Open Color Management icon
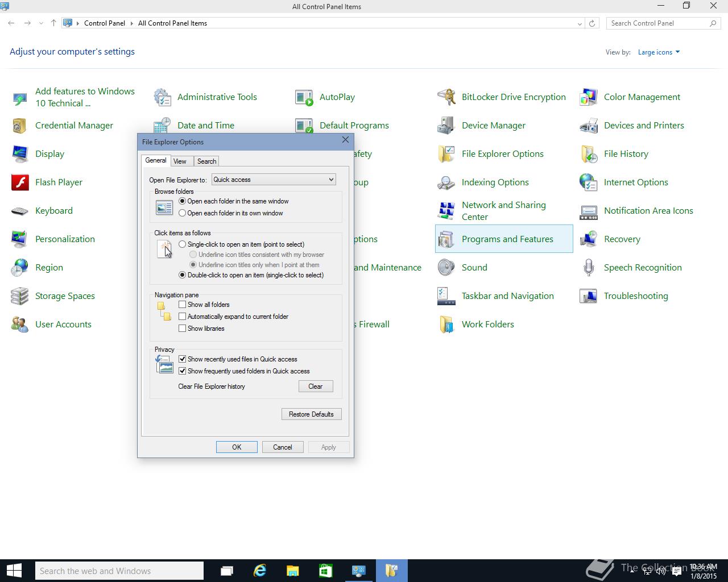728x582 pixels. (589, 97)
